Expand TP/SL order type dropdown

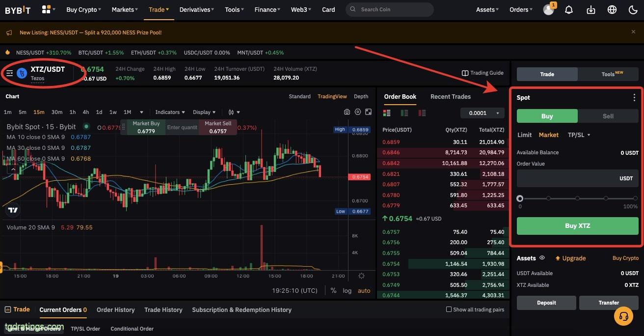[x=579, y=135]
